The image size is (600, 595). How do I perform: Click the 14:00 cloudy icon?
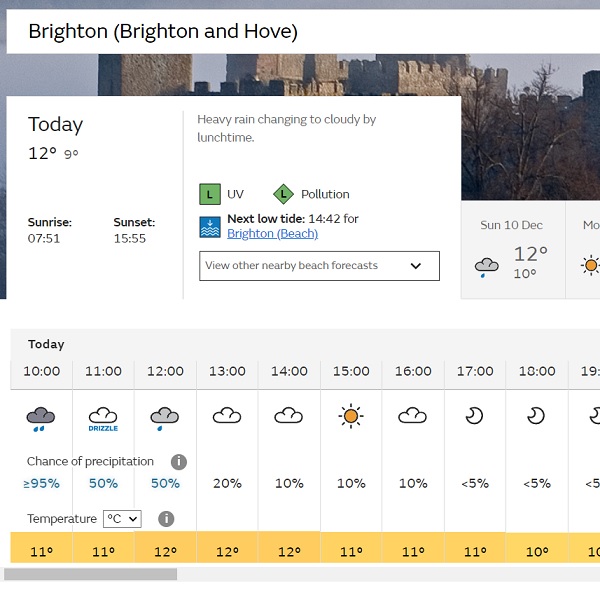[289, 416]
